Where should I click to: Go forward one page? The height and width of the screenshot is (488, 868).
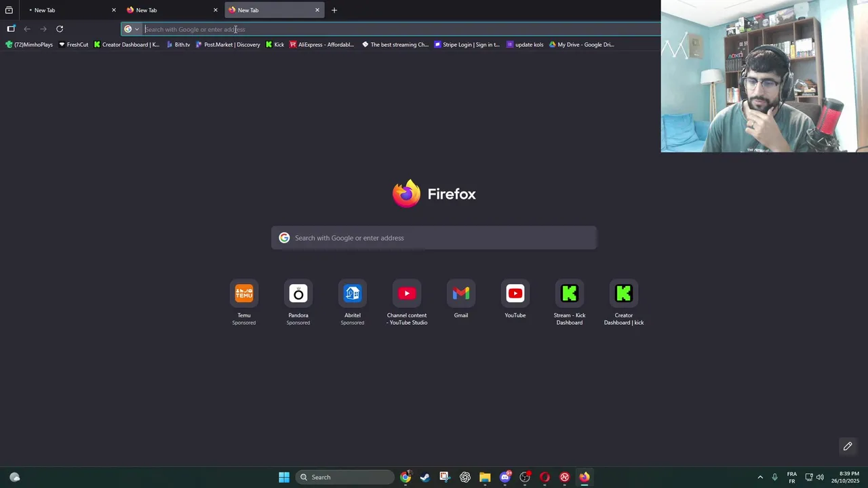coord(43,28)
